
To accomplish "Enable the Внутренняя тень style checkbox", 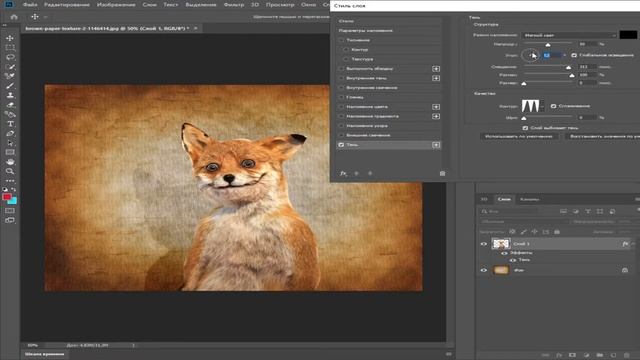I will pyautogui.click(x=341, y=78).
